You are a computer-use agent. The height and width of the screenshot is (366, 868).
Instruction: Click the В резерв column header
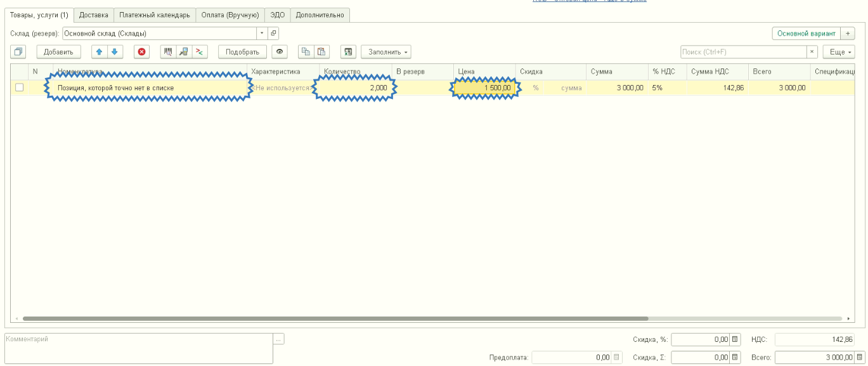(422, 72)
